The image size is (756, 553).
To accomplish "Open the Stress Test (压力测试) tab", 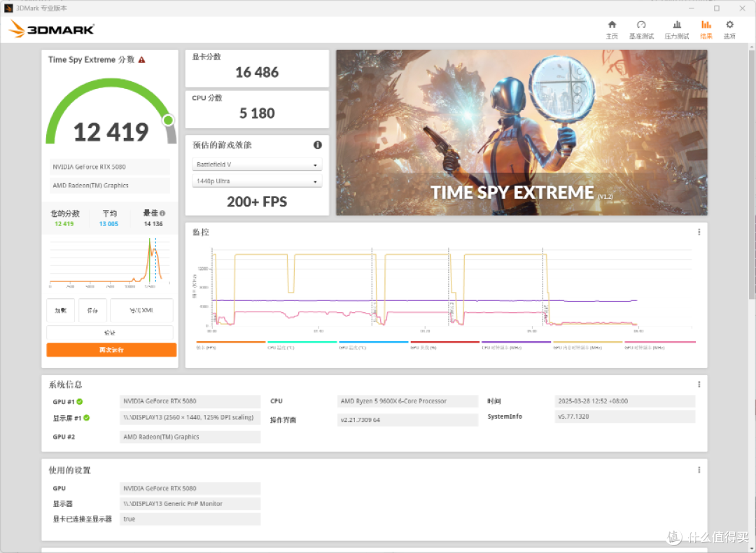I will [677, 30].
